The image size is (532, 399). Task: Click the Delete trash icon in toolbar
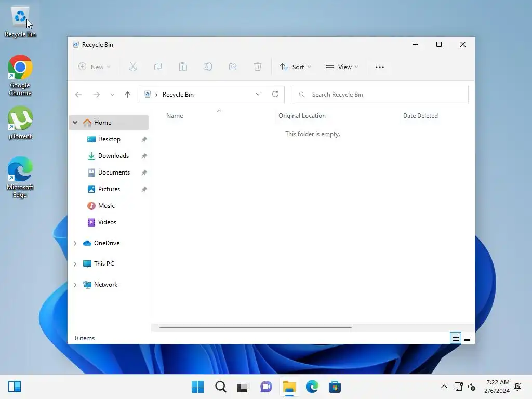pos(258,67)
